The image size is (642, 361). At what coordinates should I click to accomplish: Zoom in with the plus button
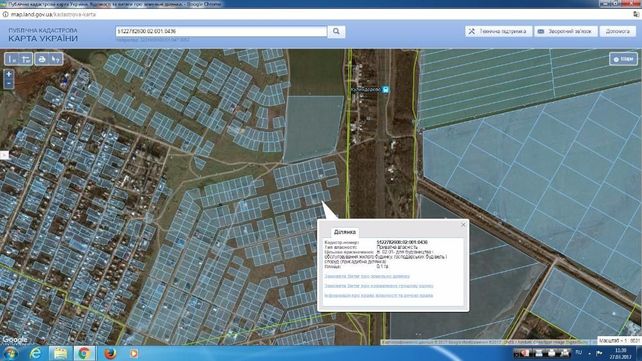(9, 74)
